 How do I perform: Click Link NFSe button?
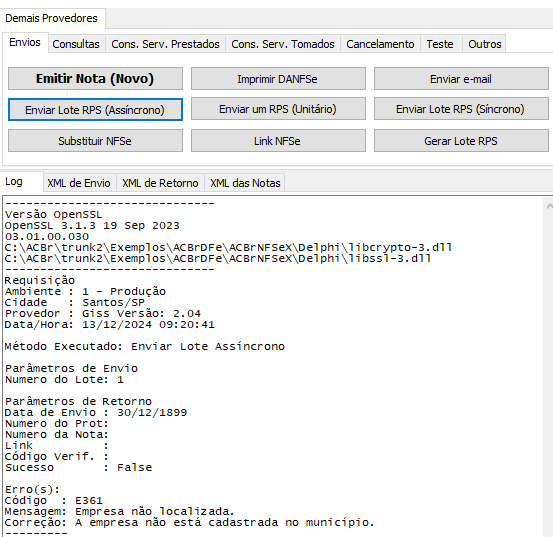pos(278,141)
